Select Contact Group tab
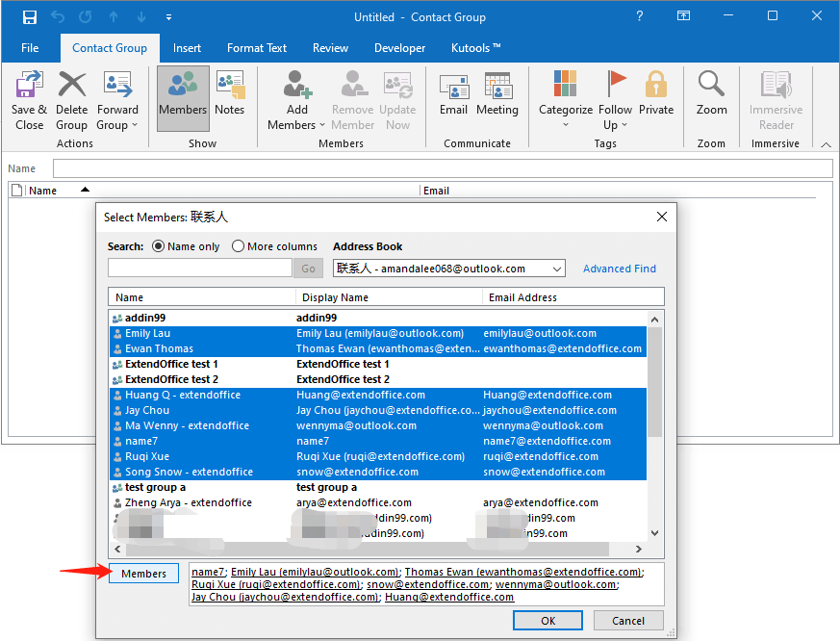840x641 pixels. (110, 48)
